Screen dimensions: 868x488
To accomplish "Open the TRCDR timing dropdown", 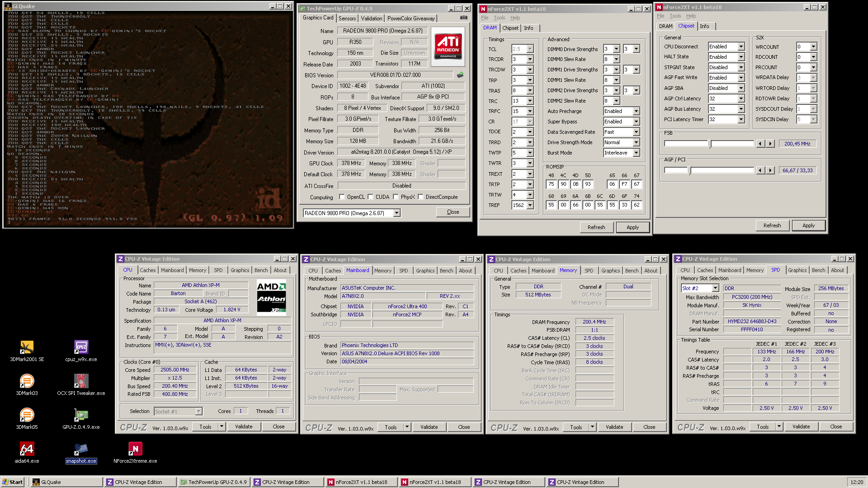I will tap(530, 59).
